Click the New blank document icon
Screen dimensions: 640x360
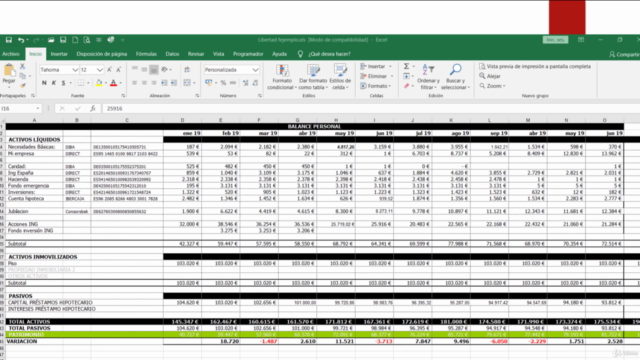pos(75,40)
